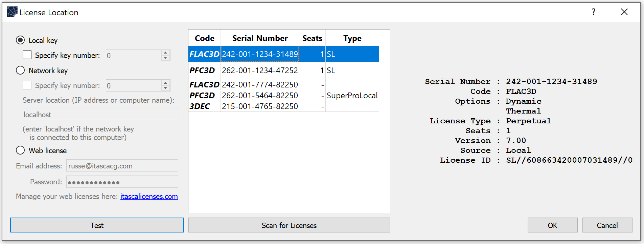Sort table by Code column header
This screenshot has height=244, width=644.
pyautogui.click(x=204, y=38)
